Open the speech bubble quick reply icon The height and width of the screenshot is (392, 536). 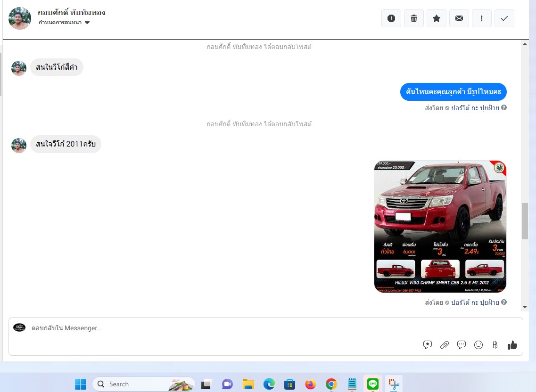(462, 345)
